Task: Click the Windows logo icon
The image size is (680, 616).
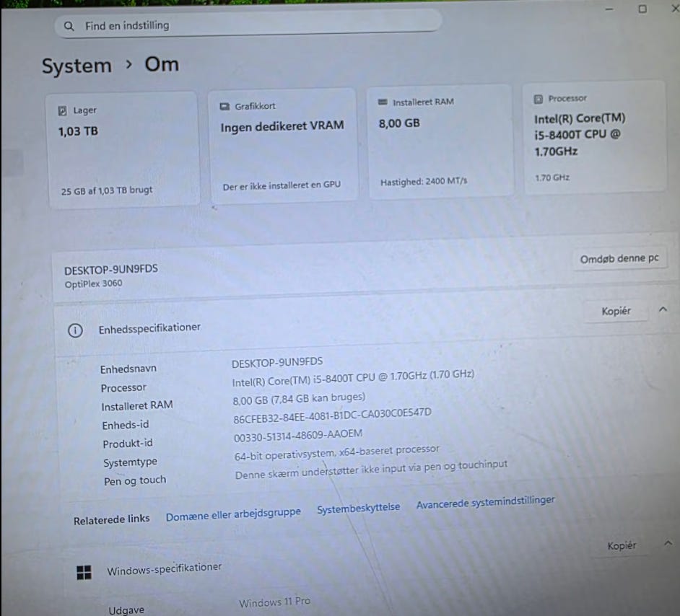Action: point(84,572)
